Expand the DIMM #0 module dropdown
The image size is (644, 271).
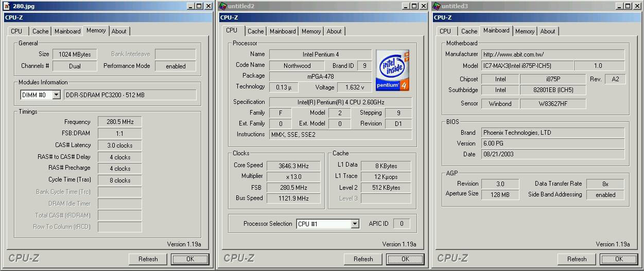point(56,95)
